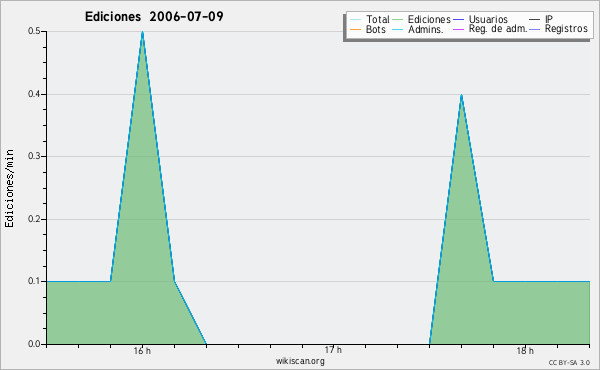Viewport: 600px width, 370px height.
Task: Click the 0.4 peak point before 18 h
Action: (x=461, y=95)
